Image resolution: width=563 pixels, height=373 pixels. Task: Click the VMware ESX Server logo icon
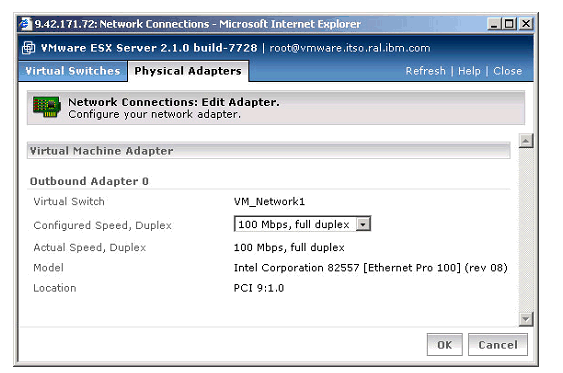point(28,48)
